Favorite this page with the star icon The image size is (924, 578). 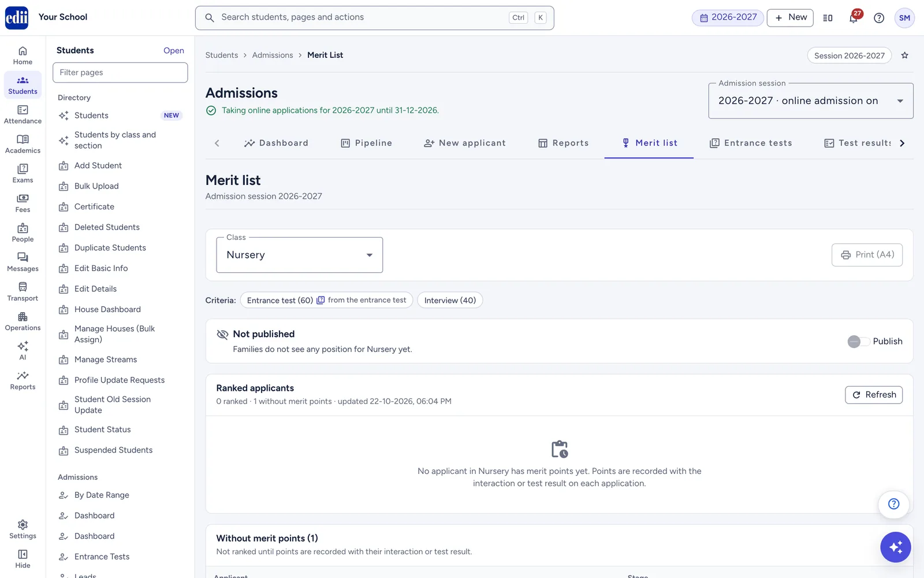pyautogui.click(x=905, y=55)
